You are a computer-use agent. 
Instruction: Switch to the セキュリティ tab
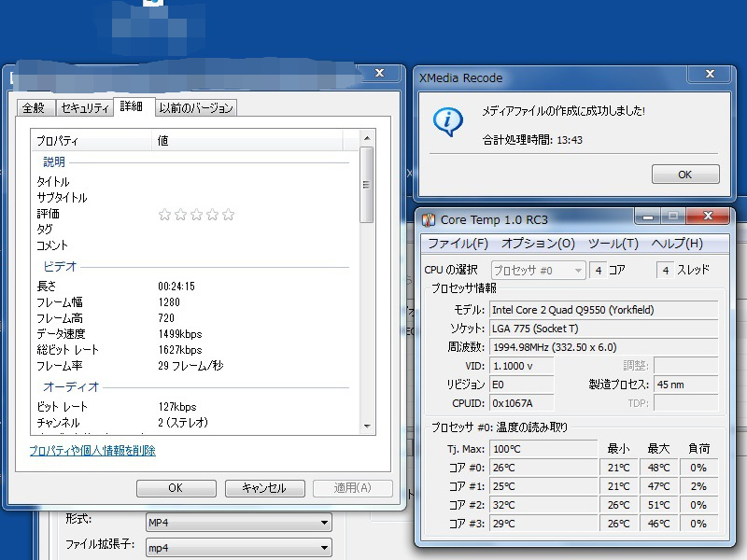tap(85, 107)
